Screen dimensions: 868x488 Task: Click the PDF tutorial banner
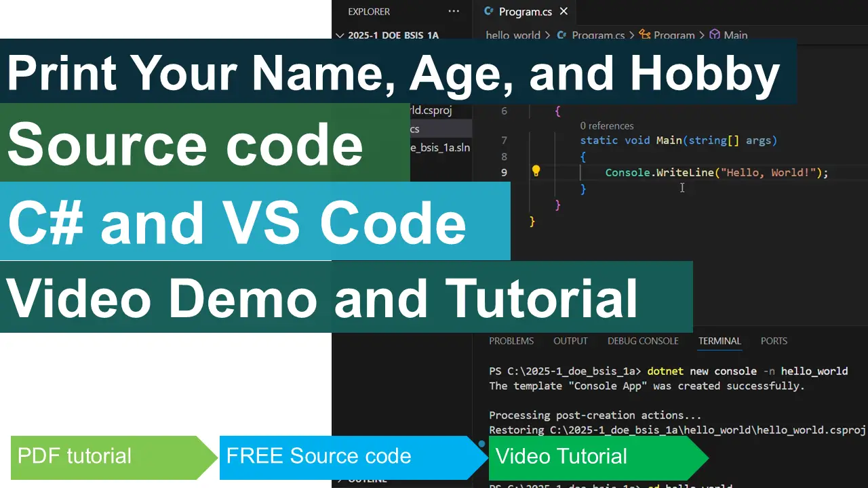coord(75,456)
